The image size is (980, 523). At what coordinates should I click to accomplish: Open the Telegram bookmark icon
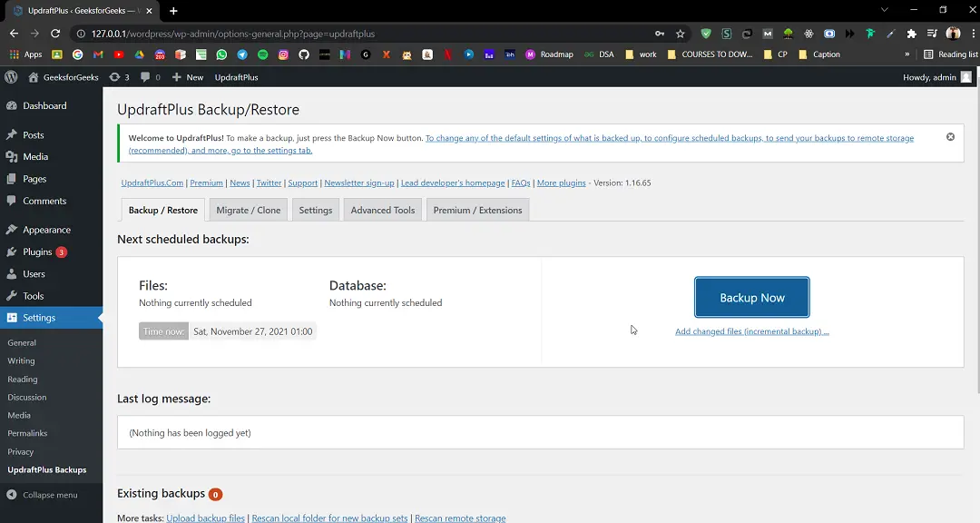pyautogui.click(x=242, y=54)
